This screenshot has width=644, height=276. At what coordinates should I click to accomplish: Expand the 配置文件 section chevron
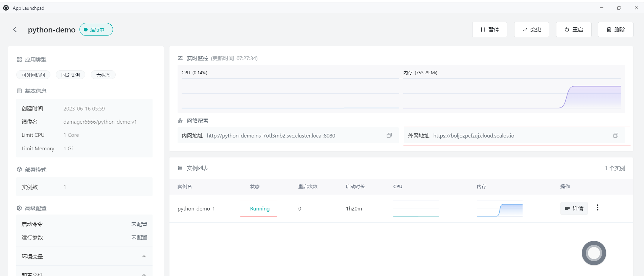[144, 274]
